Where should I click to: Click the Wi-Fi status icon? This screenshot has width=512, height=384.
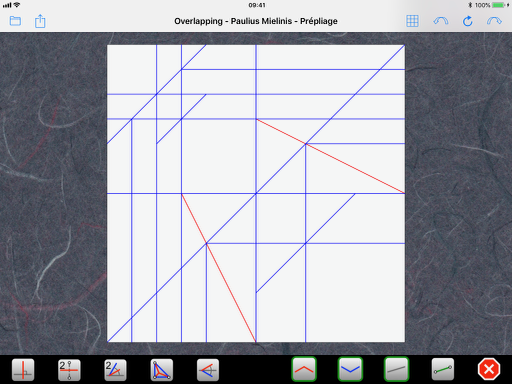pyautogui.click(x=17, y=5)
